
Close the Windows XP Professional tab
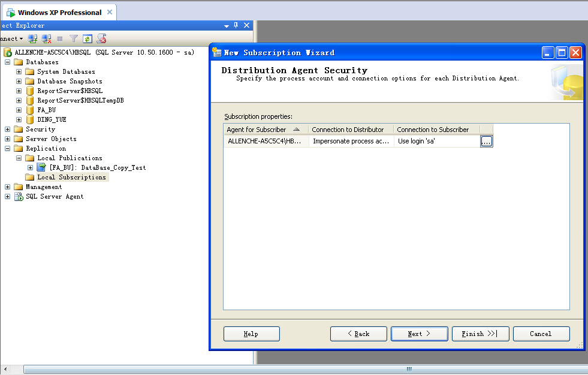(110, 12)
